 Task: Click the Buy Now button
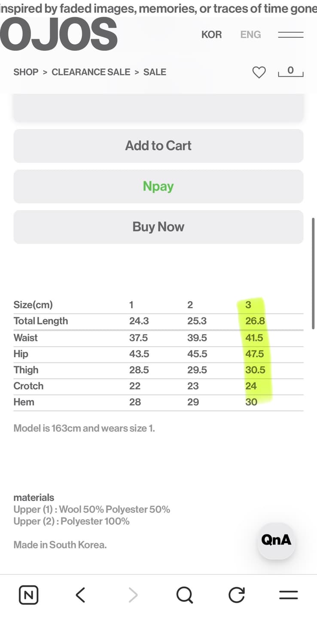(158, 227)
